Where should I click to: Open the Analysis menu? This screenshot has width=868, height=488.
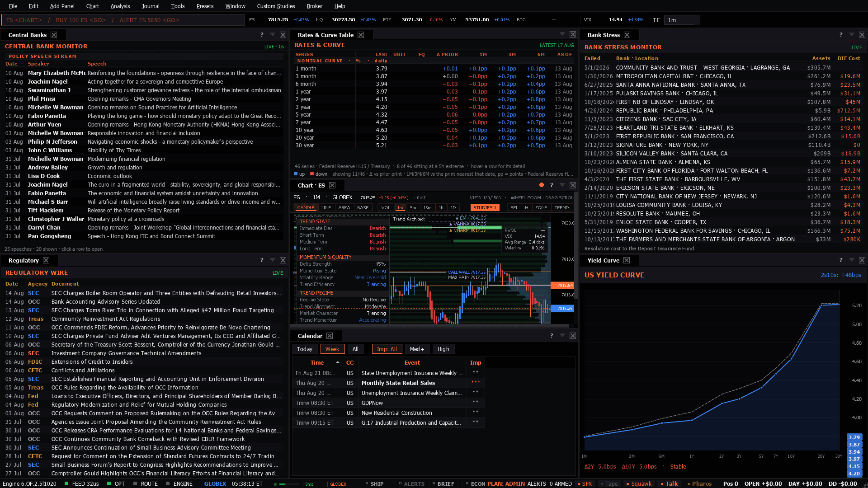coord(120,6)
